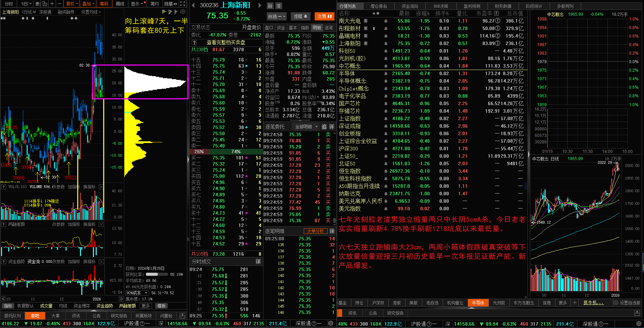Toggle 简约 simple mode
Viewport: 644px width, 328px height.
pos(155,4)
